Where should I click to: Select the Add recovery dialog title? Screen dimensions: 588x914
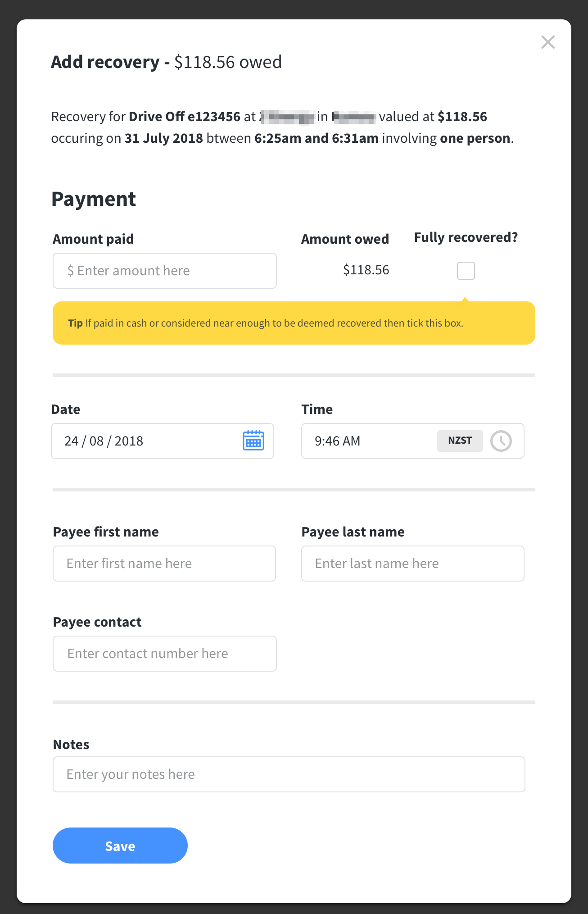pos(166,62)
